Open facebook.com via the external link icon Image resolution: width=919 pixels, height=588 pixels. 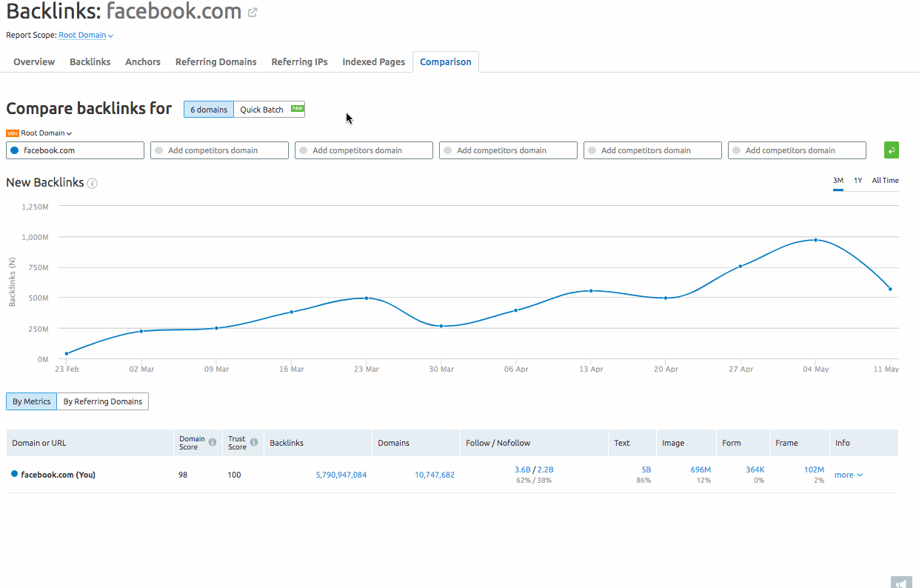(252, 12)
